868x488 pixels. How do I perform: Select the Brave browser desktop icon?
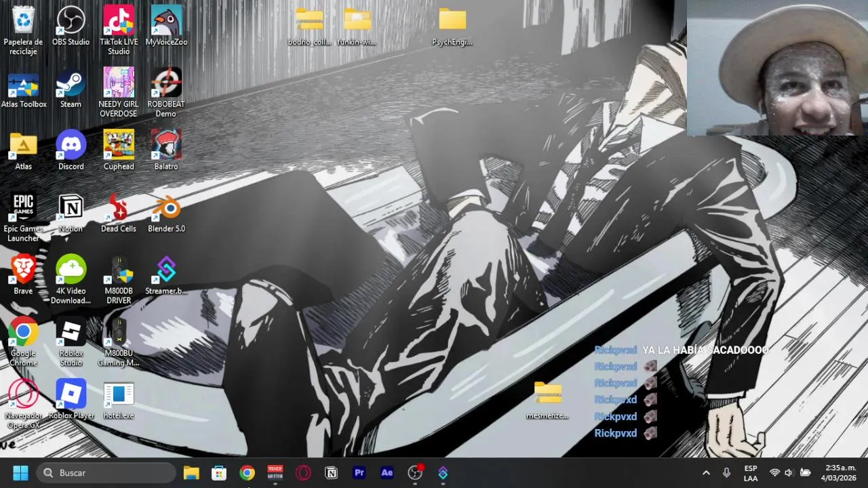(23, 274)
